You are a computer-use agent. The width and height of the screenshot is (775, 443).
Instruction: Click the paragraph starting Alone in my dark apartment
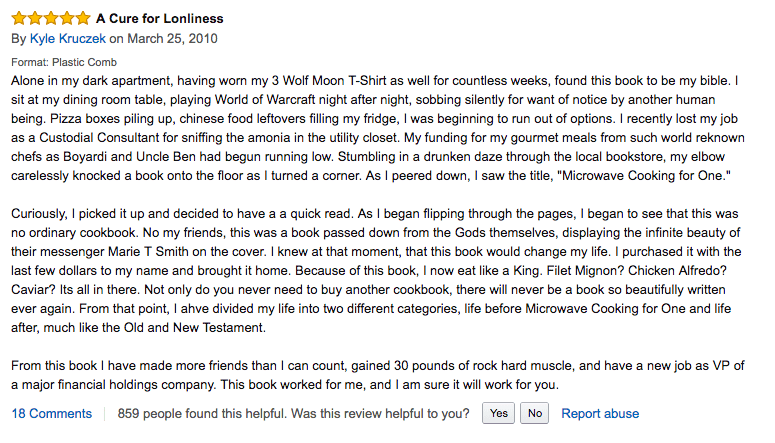tap(378, 128)
